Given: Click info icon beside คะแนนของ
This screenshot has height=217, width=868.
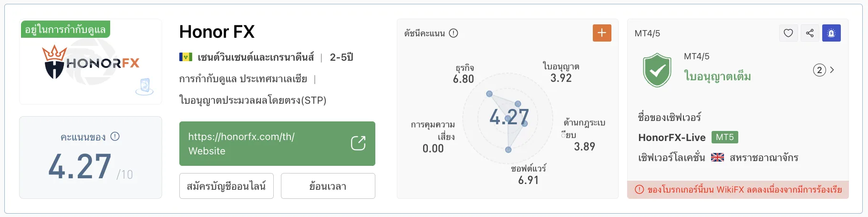Looking at the screenshot, I should click(115, 137).
